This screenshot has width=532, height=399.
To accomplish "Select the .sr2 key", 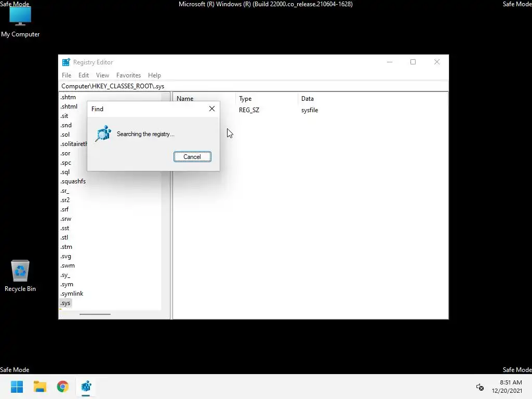I will 65,200.
